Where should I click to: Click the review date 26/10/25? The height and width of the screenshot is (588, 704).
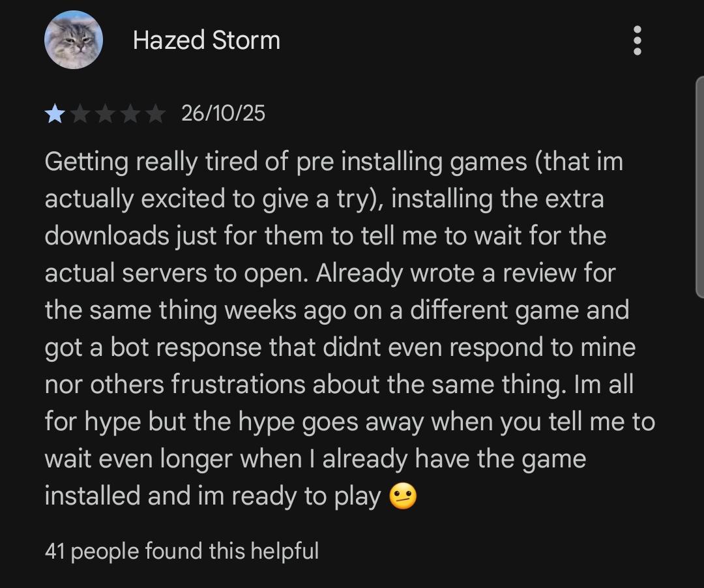[223, 113]
